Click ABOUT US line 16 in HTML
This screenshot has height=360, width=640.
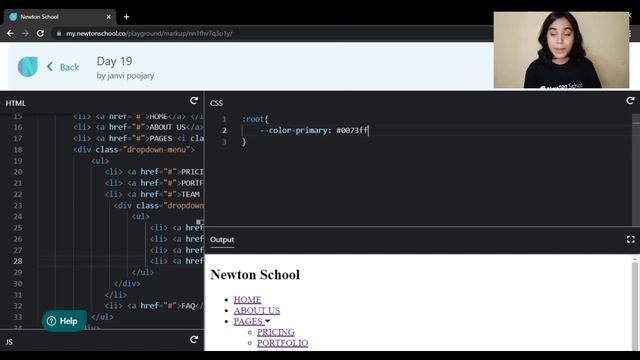point(138,127)
